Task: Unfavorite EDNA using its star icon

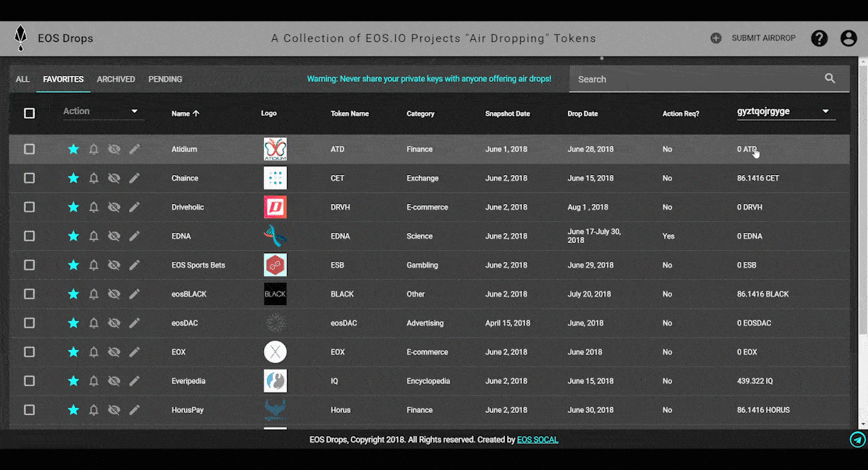Action: pos(73,236)
